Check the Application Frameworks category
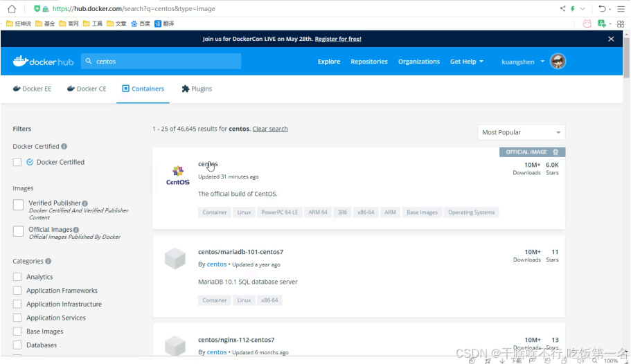This screenshot has height=364, width=631. pyautogui.click(x=17, y=291)
